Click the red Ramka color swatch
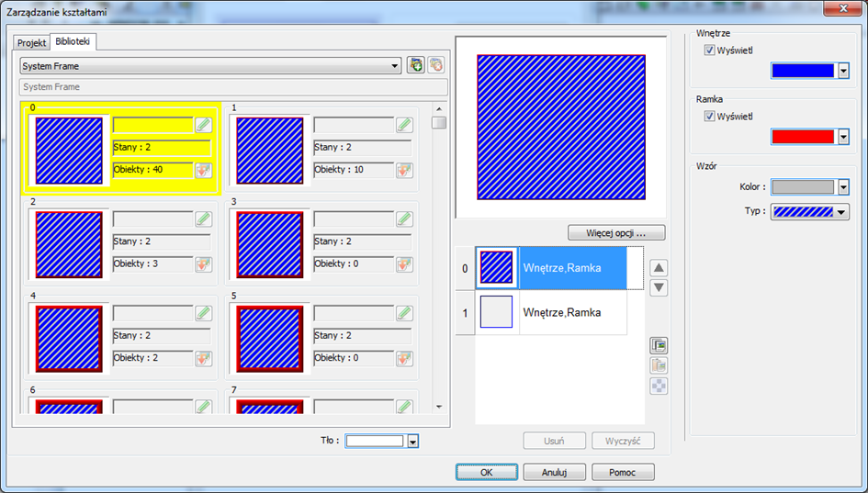The width and height of the screenshot is (868, 493). [x=803, y=137]
